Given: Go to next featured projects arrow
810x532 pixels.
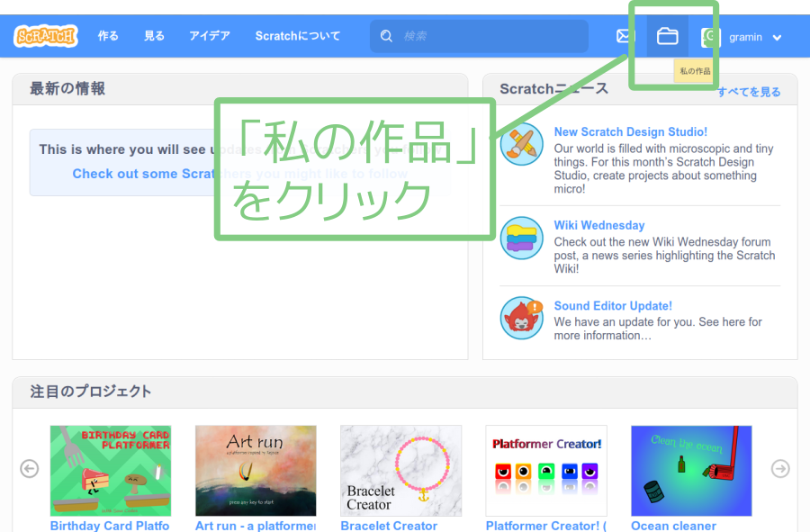Looking at the screenshot, I should point(780,468).
